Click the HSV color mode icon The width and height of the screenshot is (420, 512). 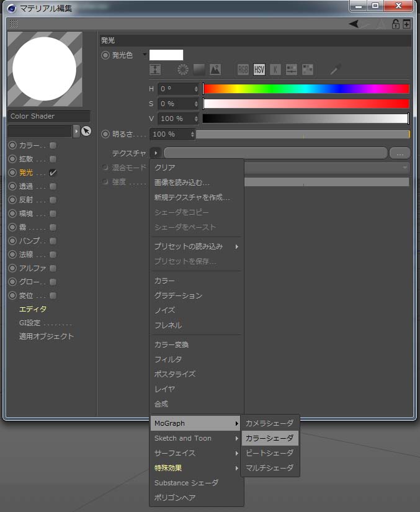259,70
